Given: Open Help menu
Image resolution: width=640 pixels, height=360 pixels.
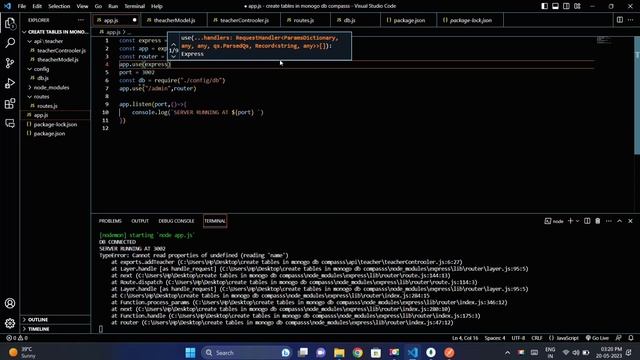Looking at the screenshot, I should (x=157, y=6).
